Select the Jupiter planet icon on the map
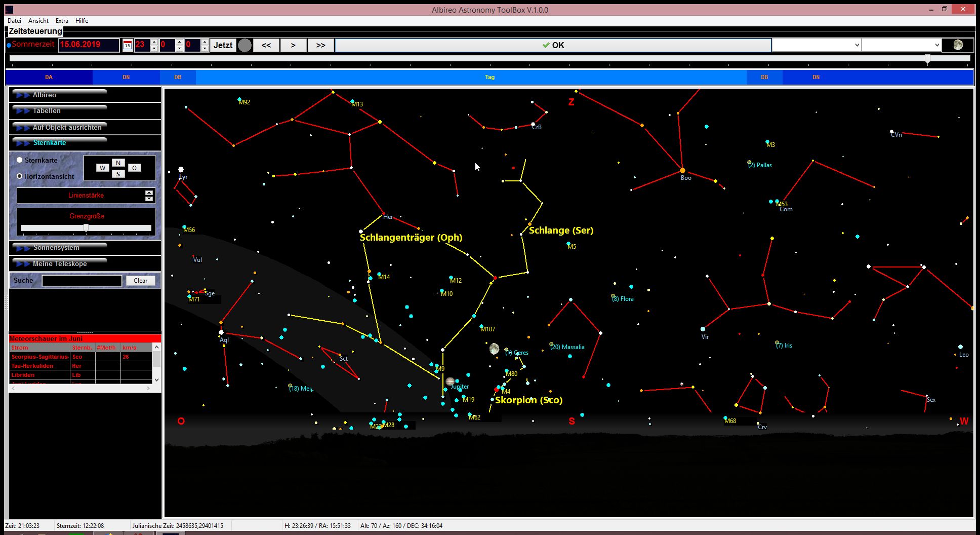Screen dimensions: 980x535 pos(450,381)
